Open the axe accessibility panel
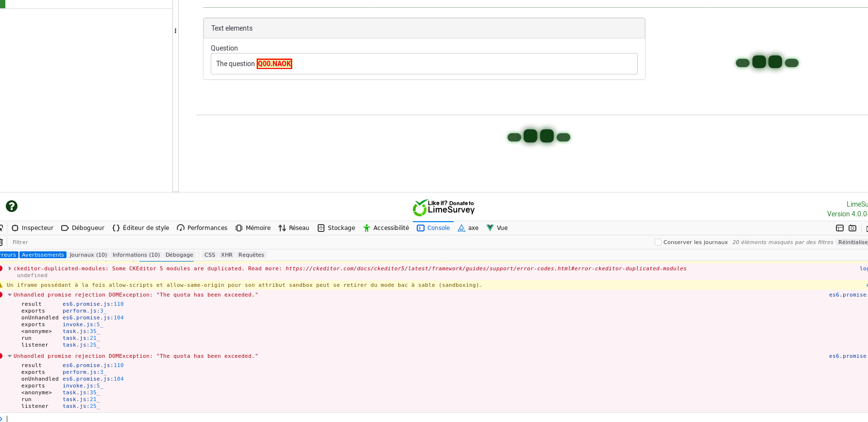Image resolution: width=868 pixels, height=422 pixels. coord(468,228)
